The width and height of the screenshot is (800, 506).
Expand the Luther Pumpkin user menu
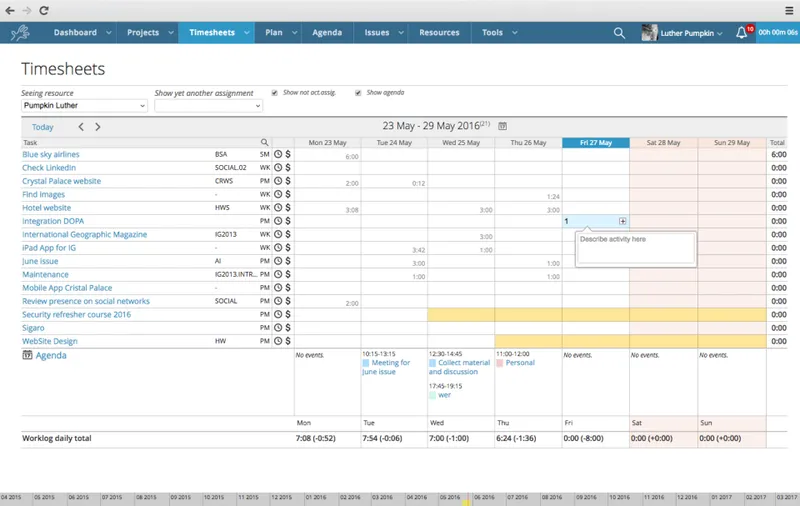click(682, 33)
